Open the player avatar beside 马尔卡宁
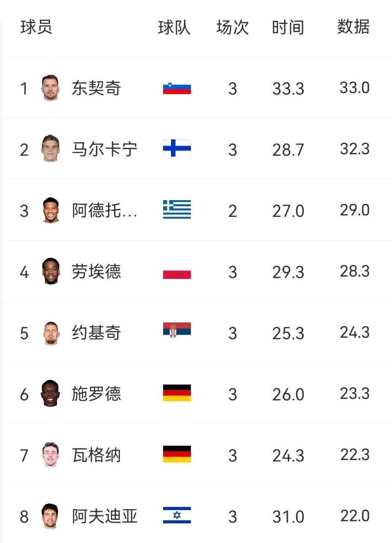The height and width of the screenshot is (543, 392). (x=50, y=149)
